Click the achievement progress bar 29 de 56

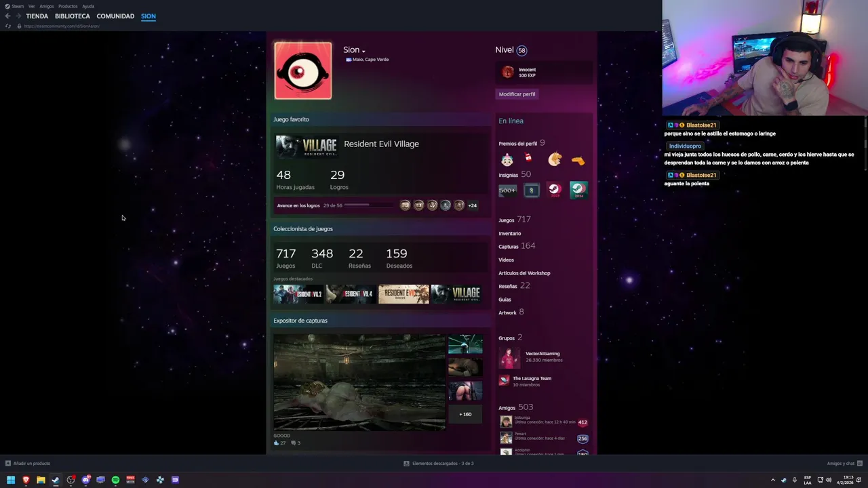pos(369,205)
